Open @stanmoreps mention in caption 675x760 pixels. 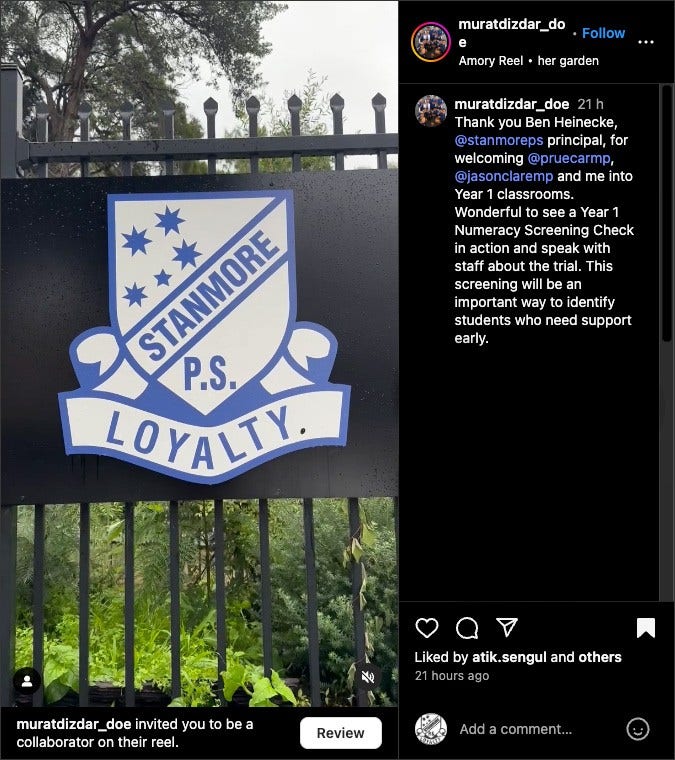pyautogui.click(x=499, y=140)
